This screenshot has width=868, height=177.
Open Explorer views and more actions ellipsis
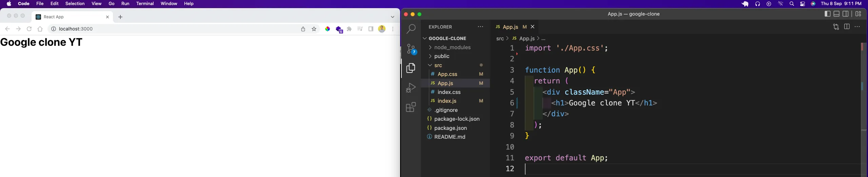[x=480, y=27]
